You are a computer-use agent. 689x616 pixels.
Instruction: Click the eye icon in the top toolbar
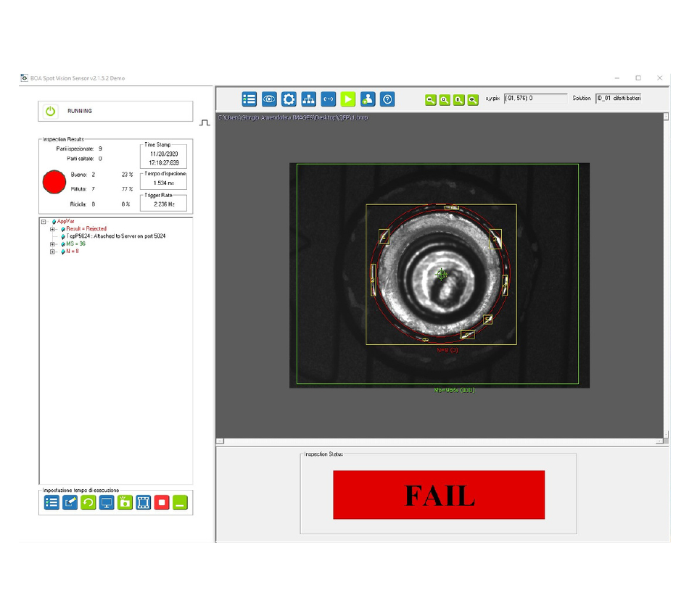coord(269,99)
